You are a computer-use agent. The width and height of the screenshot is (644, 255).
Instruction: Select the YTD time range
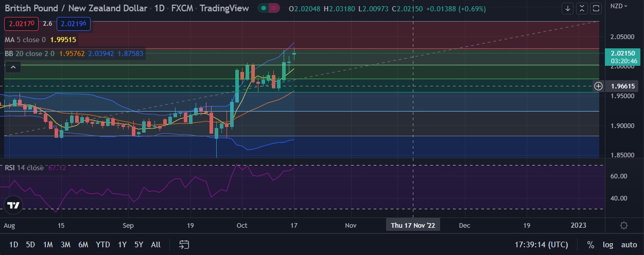[x=102, y=245]
